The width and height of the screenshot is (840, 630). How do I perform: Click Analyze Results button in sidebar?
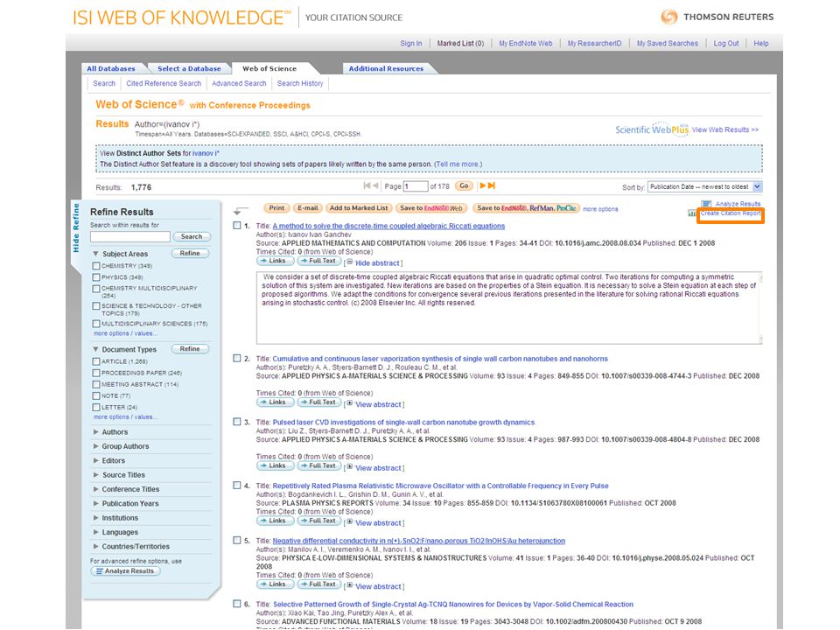[125, 571]
